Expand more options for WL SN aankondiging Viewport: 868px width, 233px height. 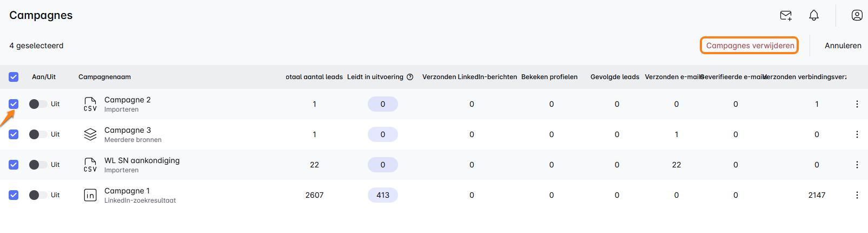(x=857, y=165)
